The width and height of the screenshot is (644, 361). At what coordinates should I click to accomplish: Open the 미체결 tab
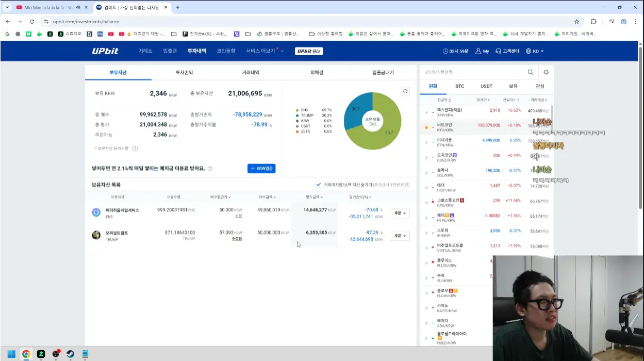[317, 73]
